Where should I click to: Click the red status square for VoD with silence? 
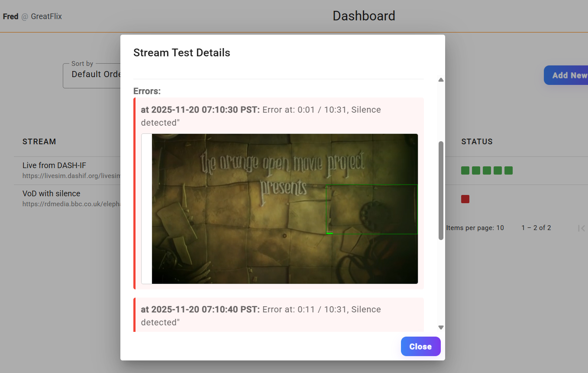[x=465, y=199]
